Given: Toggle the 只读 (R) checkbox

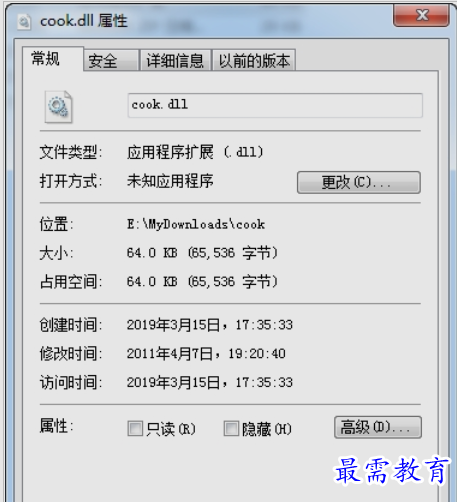Looking at the screenshot, I should [x=135, y=428].
